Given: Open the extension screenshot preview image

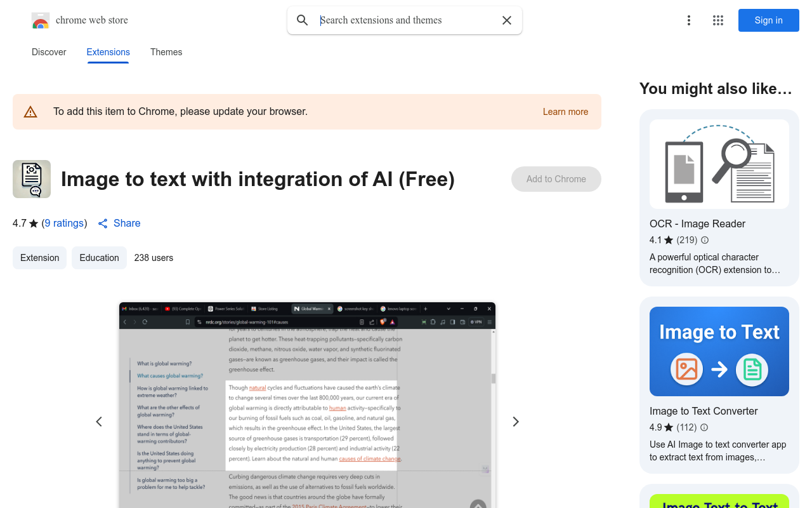Looking at the screenshot, I should click(307, 405).
